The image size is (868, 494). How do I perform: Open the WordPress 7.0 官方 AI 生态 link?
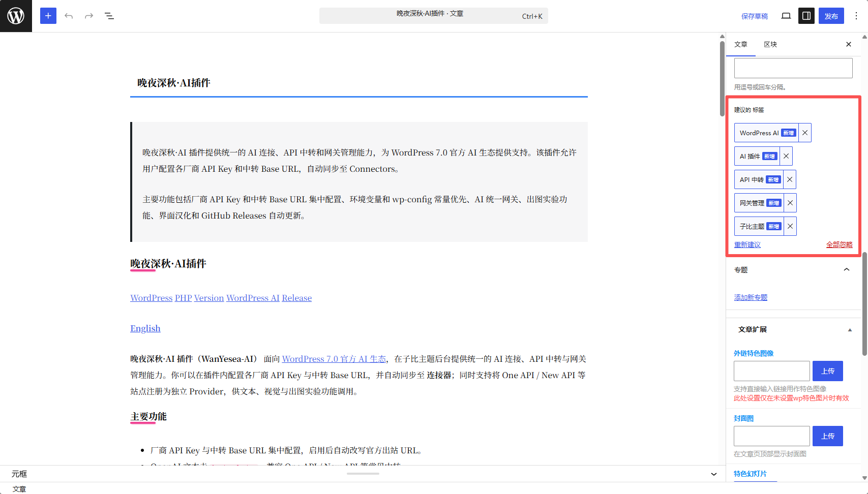coord(334,359)
